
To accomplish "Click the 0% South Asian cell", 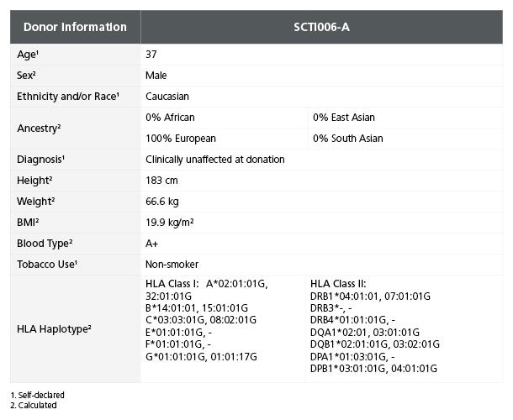I will pos(347,139).
